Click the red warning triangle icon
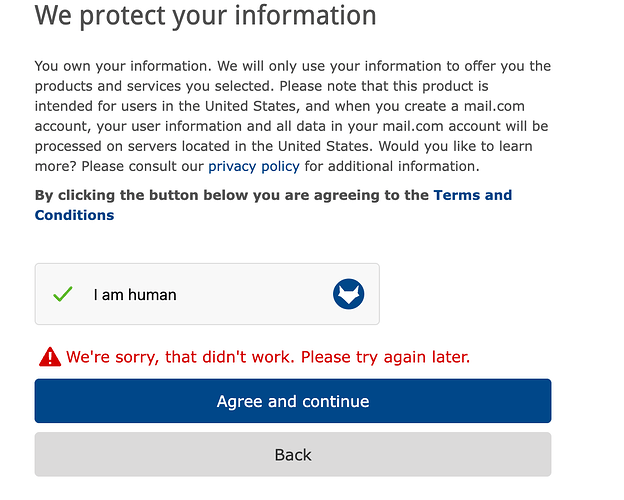The image size is (624, 500). pyautogui.click(x=50, y=357)
